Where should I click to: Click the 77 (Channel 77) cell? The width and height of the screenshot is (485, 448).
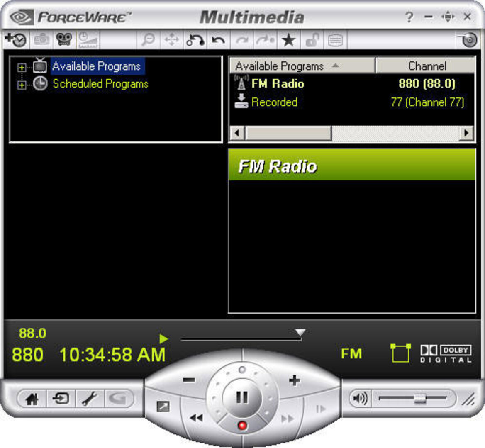[427, 102]
